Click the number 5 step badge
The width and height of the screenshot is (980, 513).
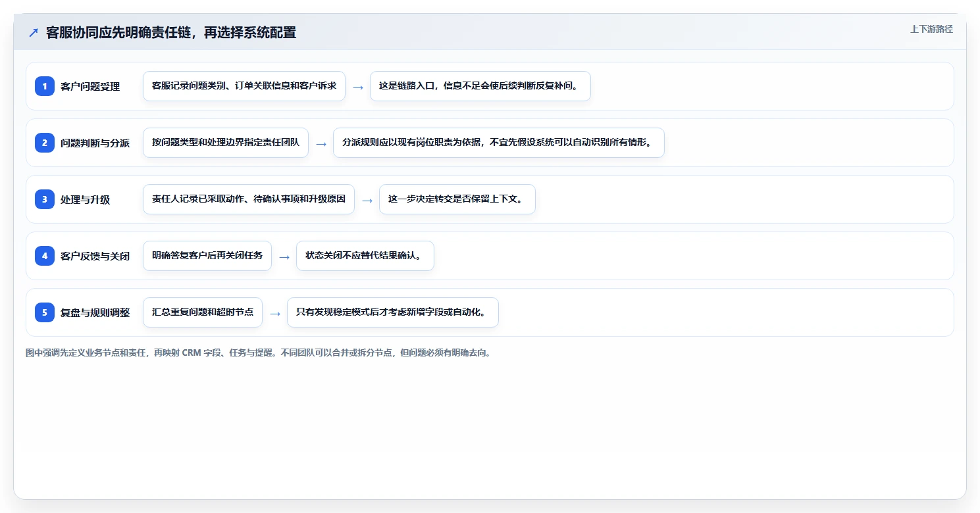(45, 312)
